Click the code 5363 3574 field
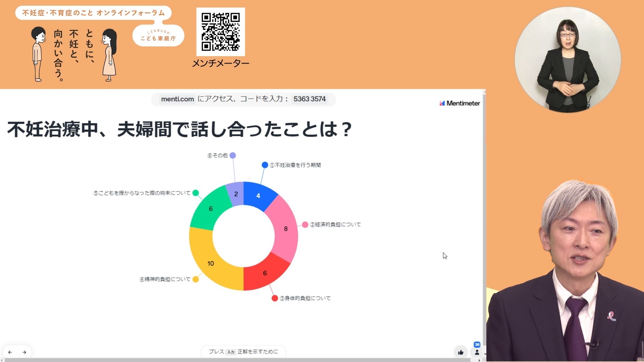644x362 pixels. click(309, 99)
